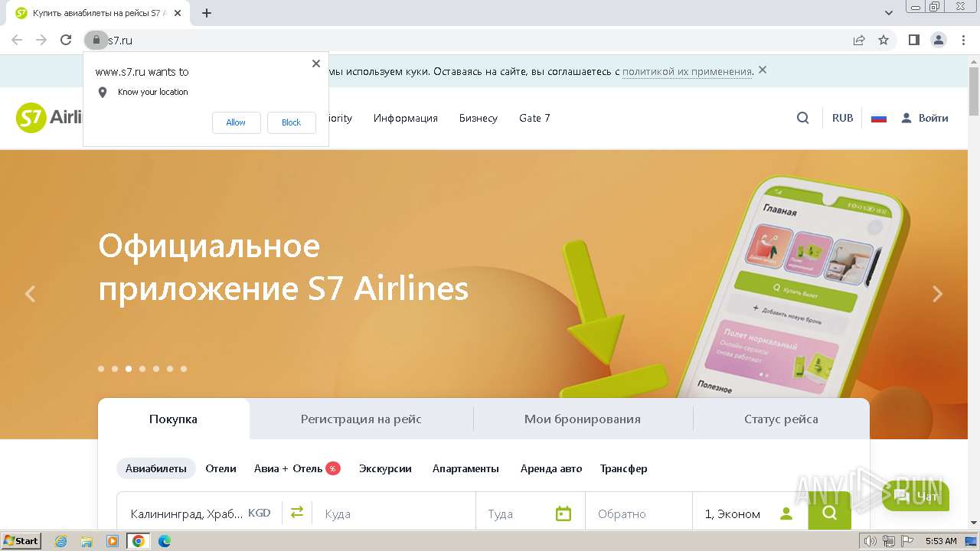
Task: Open the Chrome profile avatar
Action: (x=939, y=40)
